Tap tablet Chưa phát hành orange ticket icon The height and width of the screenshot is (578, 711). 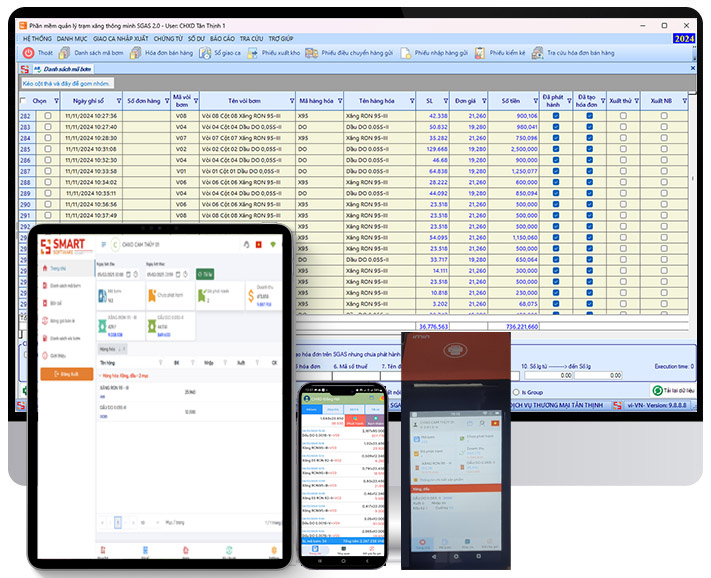pyautogui.click(x=152, y=296)
